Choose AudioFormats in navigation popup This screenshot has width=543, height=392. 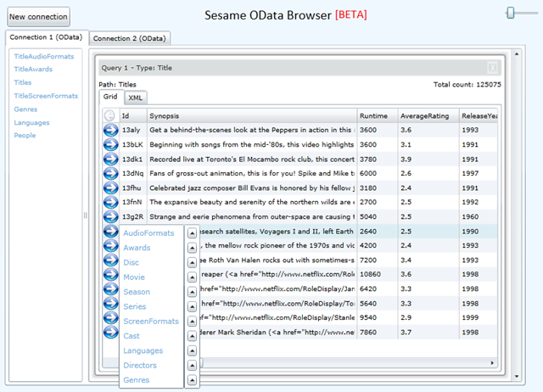point(148,233)
